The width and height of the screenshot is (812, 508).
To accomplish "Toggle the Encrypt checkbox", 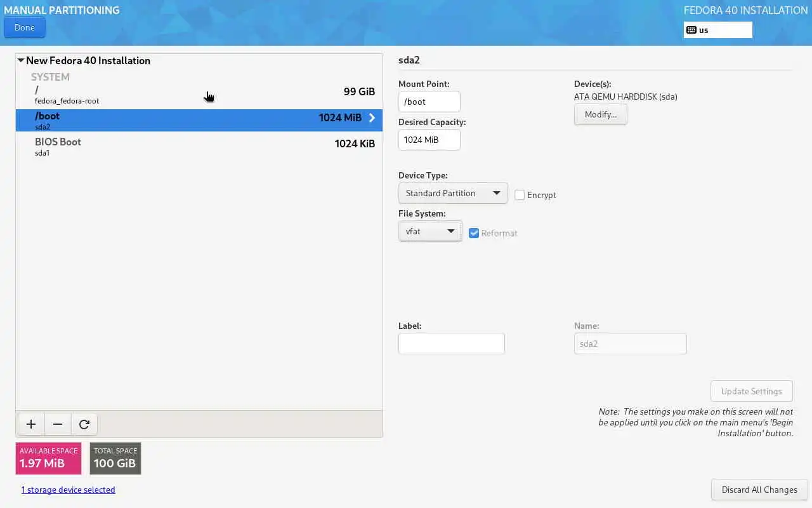I will pos(520,195).
